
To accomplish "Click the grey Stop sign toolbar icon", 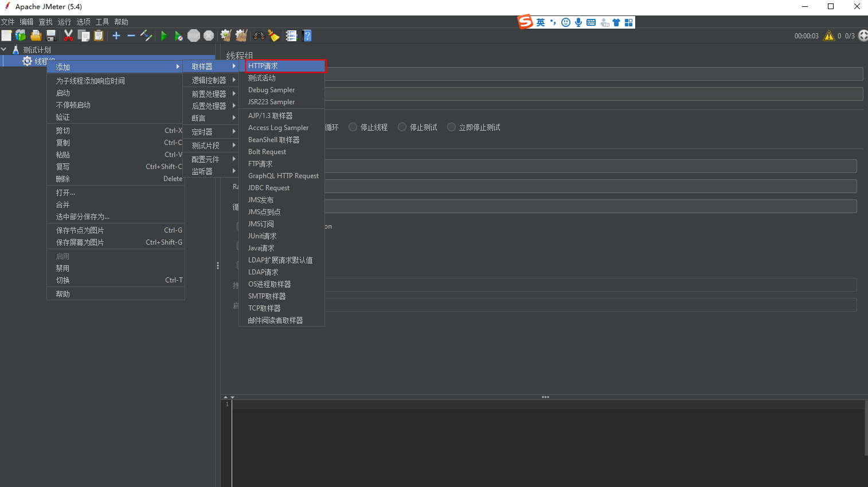I will (194, 36).
